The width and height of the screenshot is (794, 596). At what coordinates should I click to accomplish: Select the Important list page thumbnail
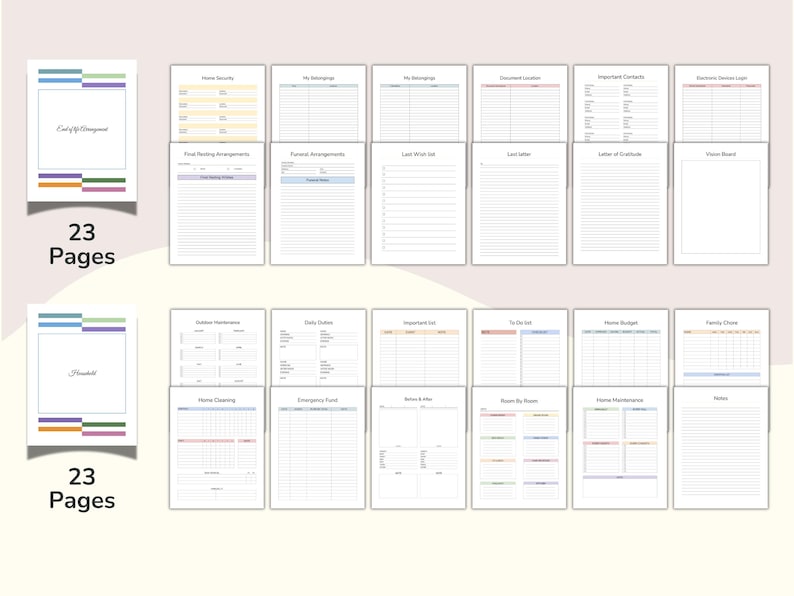(419, 348)
